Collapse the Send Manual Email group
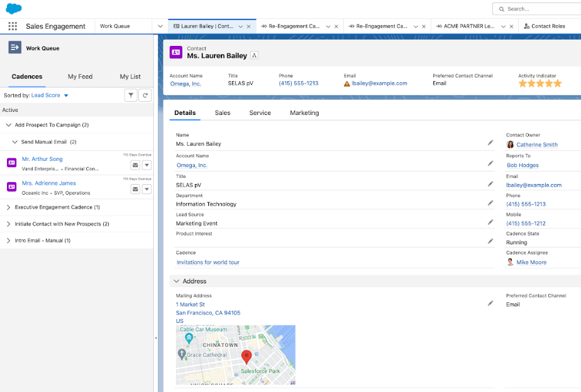Screen dimensions: 581x392 [x=15, y=142]
